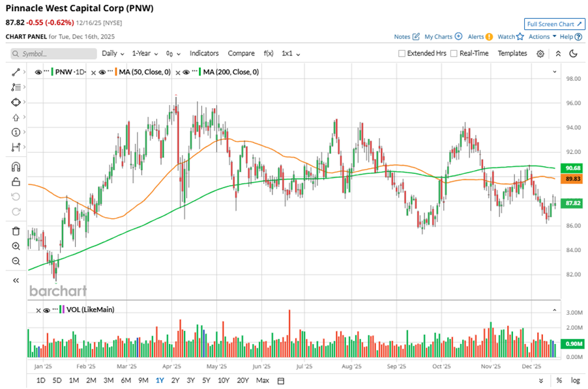Open the 1-Year period dropdown

coord(145,53)
